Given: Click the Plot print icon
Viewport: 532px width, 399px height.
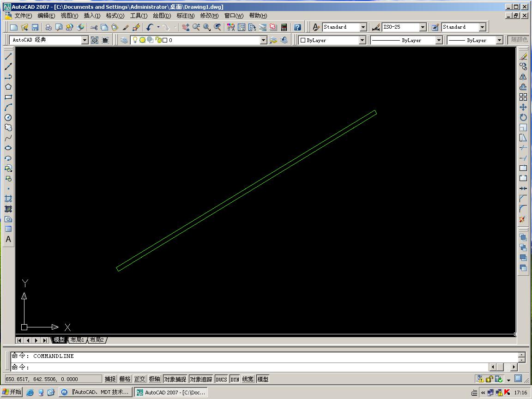Looking at the screenshot, I should tap(48, 27).
